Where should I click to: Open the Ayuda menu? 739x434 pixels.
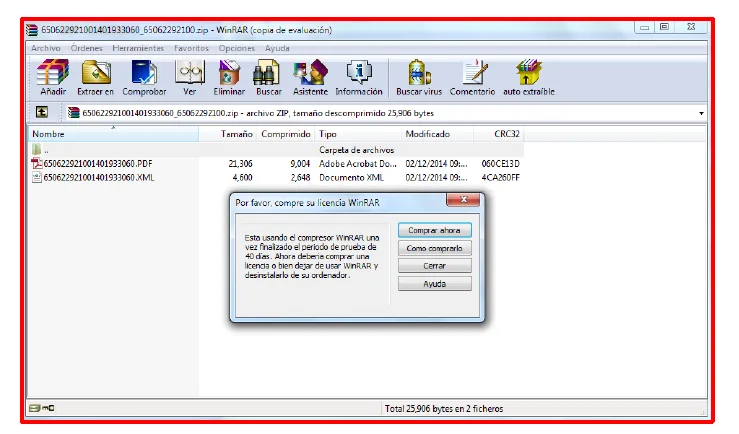pyautogui.click(x=277, y=48)
